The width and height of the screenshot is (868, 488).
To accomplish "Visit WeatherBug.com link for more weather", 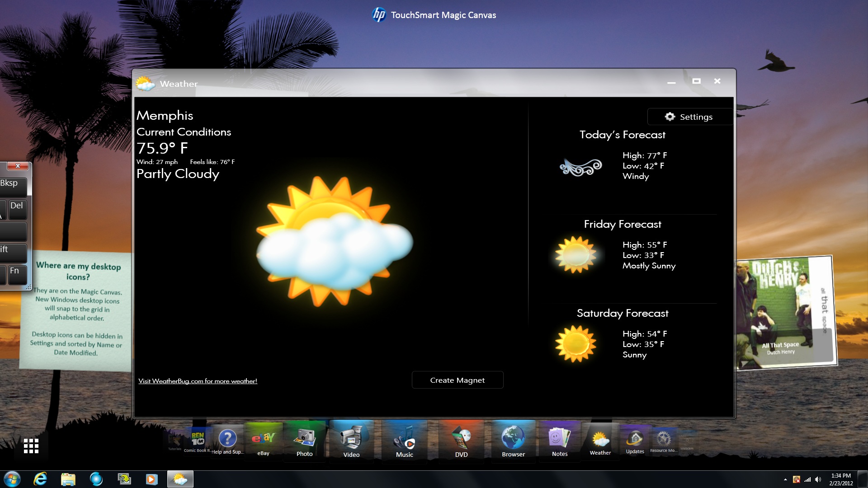I will coord(198,381).
